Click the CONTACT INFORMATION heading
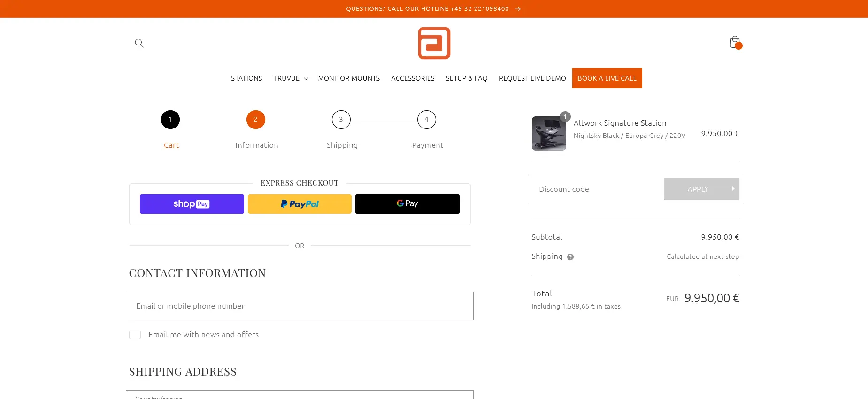The width and height of the screenshot is (868, 399). [197, 273]
